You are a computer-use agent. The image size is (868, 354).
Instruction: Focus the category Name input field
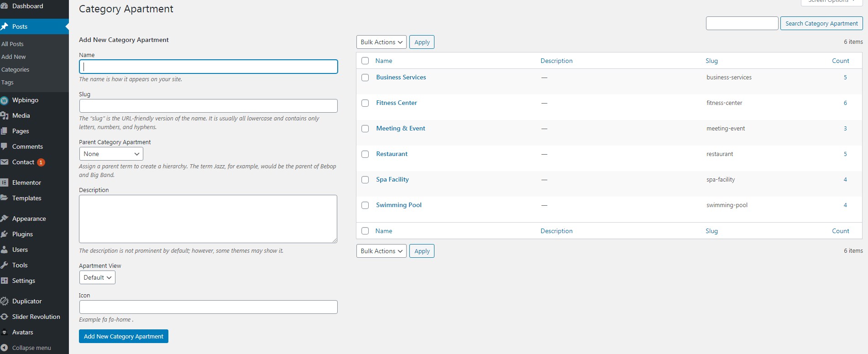[209, 67]
